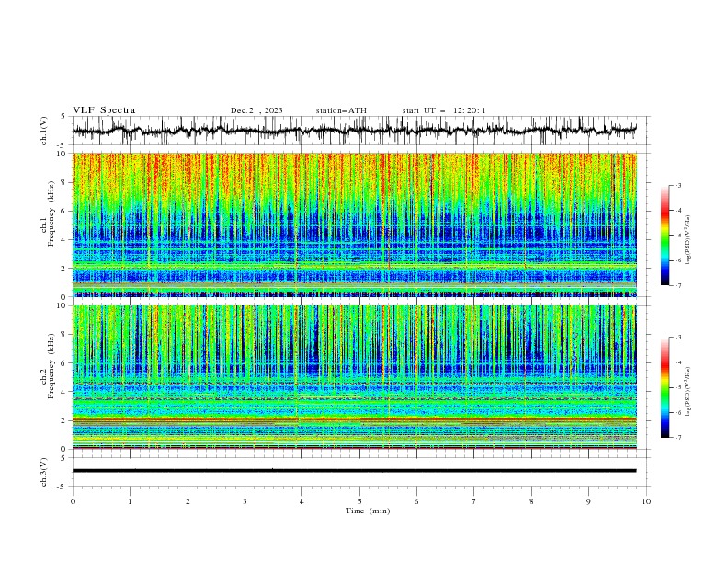Select the "start UT = 12:20:1" text
The height and width of the screenshot is (563, 728).
point(444,110)
